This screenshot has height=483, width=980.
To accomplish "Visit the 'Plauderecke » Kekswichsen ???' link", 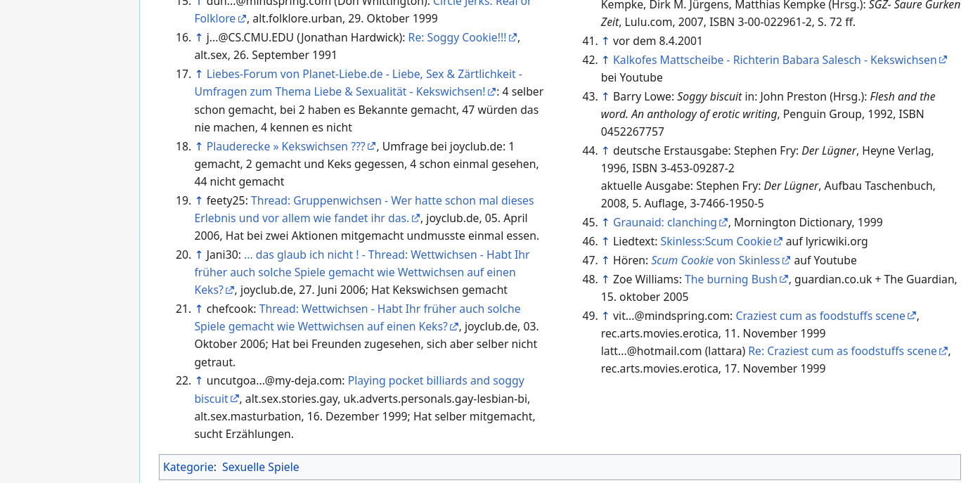I will (291, 147).
